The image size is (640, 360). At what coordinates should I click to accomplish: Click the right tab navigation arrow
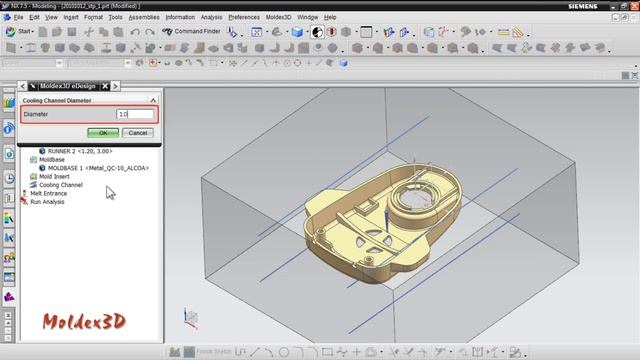coord(116,86)
